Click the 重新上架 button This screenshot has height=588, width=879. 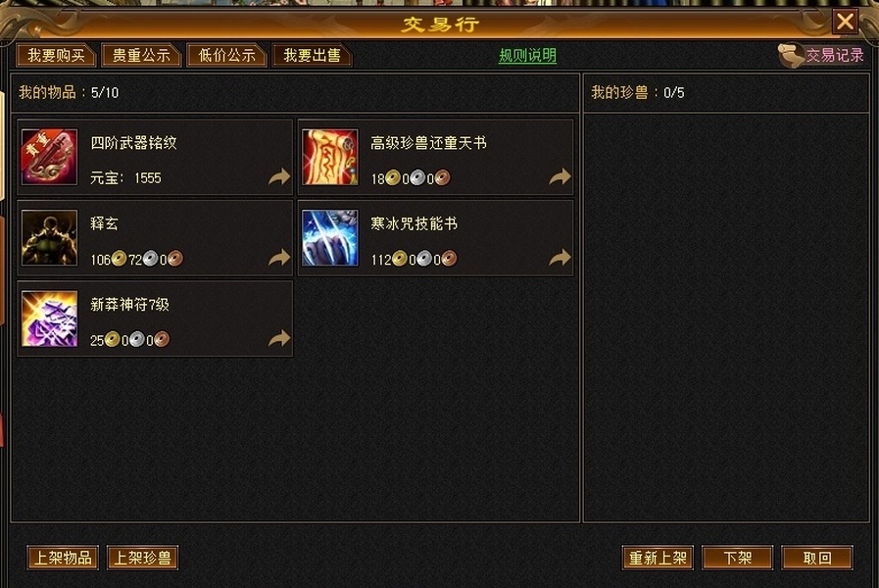click(x=658, y=558)
